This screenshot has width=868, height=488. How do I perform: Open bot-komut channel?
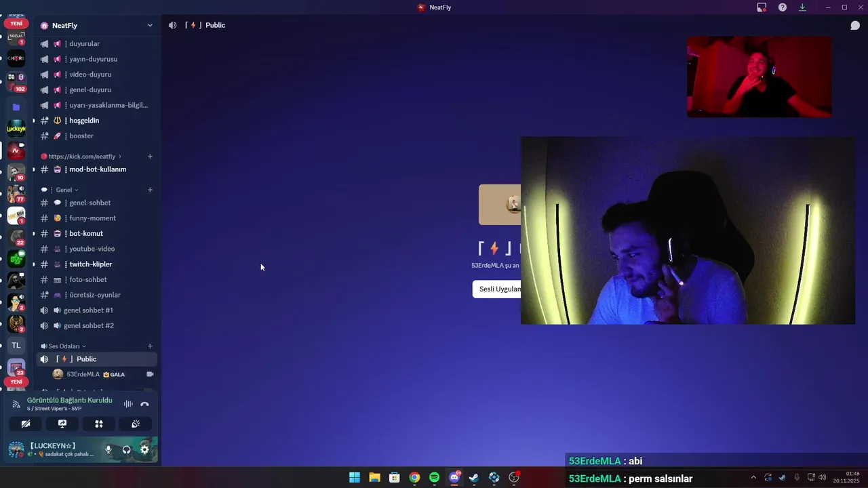tap(96, 233)
